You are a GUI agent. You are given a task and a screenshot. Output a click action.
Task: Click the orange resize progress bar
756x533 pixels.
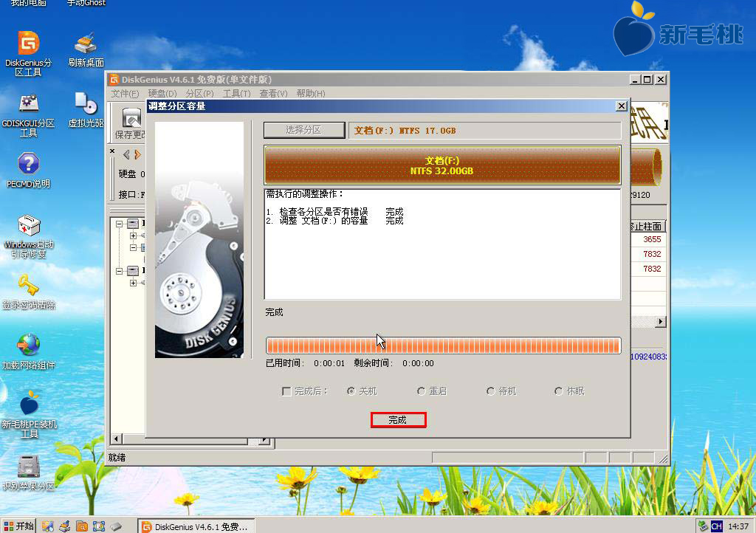pyautogui.click(x=443, y=345)
